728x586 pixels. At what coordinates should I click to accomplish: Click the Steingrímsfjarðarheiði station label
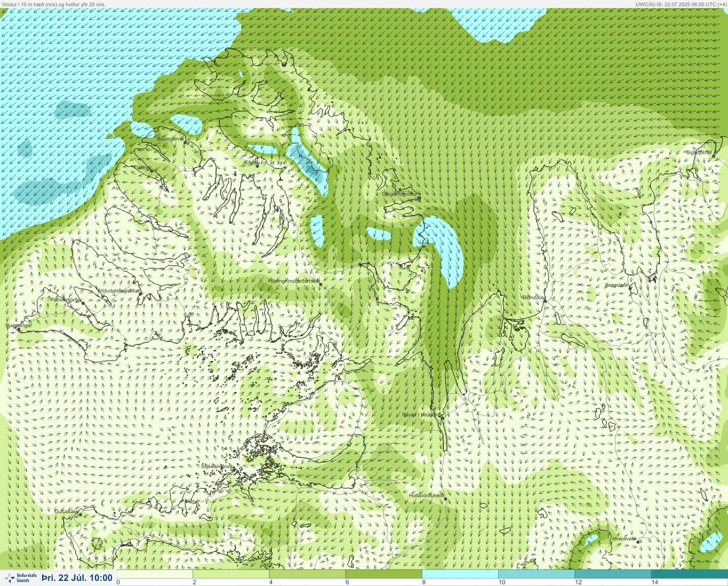[x=295, y=281]
